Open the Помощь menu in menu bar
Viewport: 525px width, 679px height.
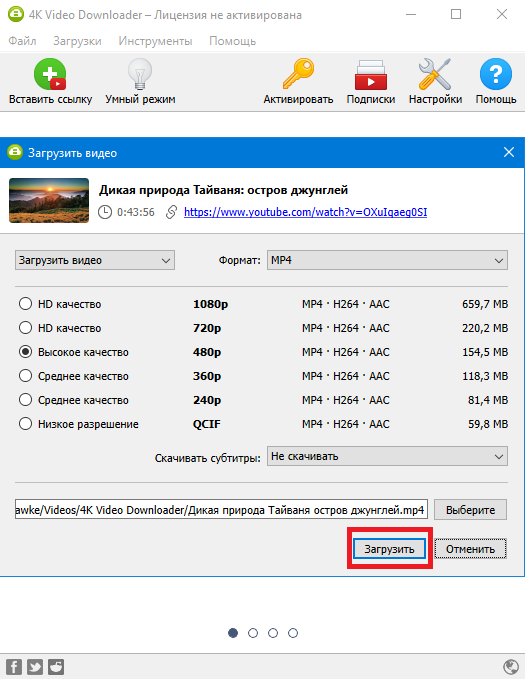click(232, 41)
